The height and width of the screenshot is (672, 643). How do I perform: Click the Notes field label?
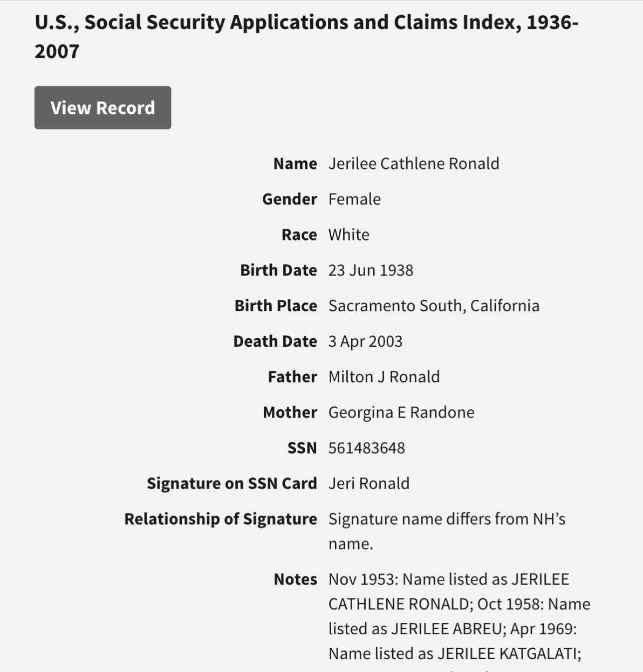point(295,579)
